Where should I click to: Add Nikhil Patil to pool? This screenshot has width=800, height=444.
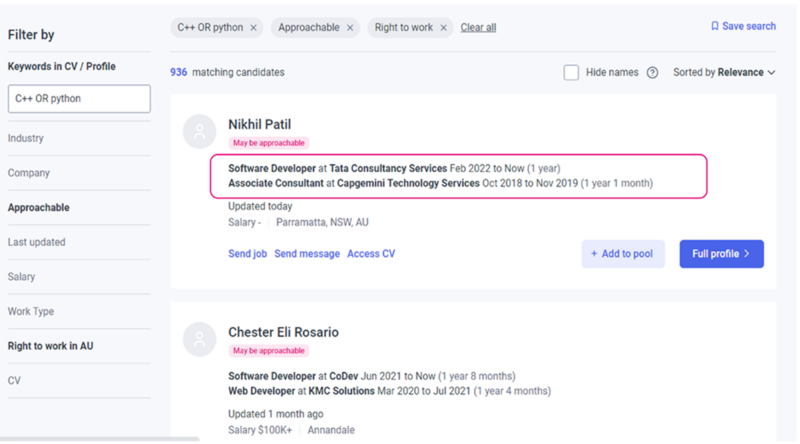623,254
